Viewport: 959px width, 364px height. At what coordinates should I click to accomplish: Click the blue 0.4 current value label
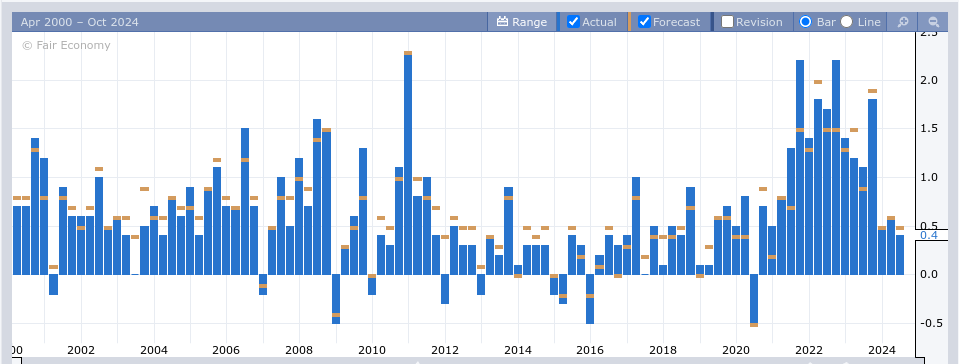(x=928, y=236)
